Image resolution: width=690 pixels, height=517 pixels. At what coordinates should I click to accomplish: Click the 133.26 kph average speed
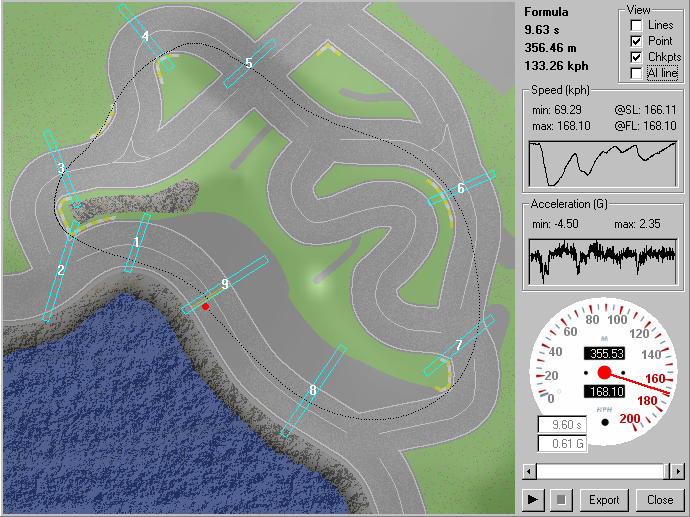coord(556,66)
